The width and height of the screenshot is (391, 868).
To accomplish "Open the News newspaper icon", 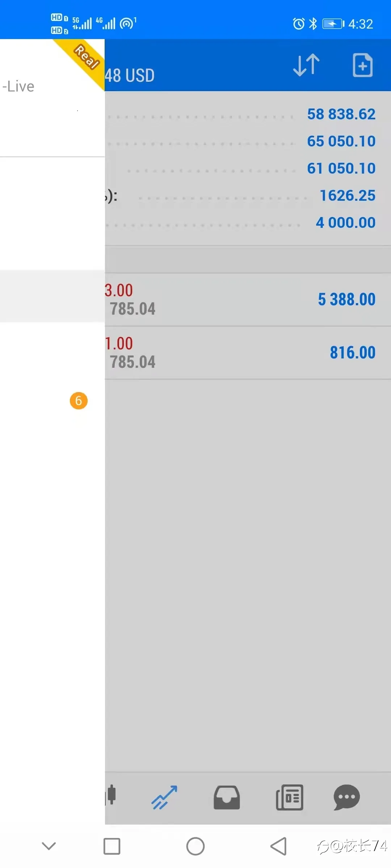I will [x=289, y=797].
